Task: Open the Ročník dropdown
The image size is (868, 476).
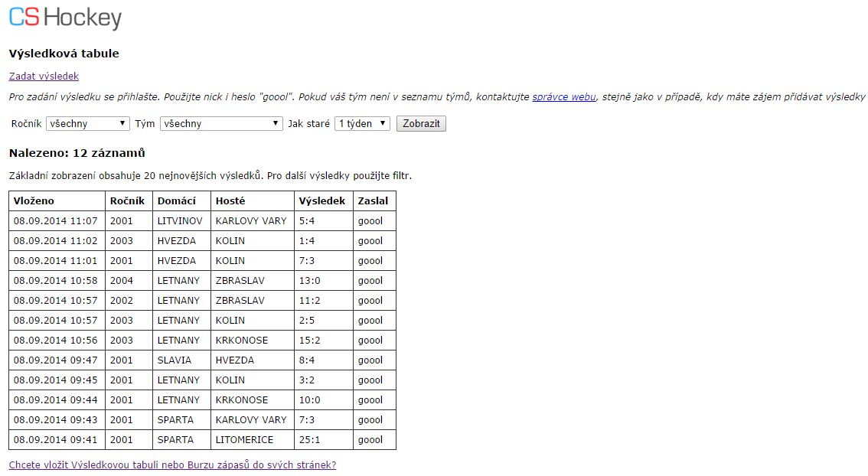Action: (88, 123)
